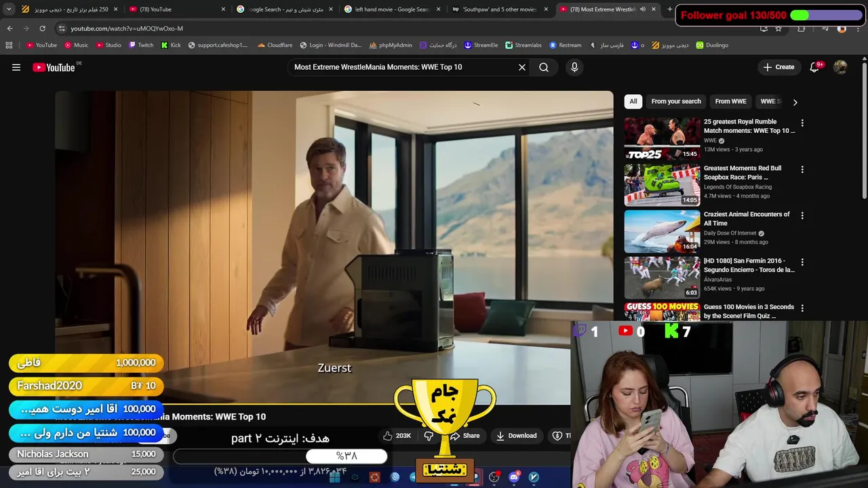868x488 pixels.
Task: Open Discord from the taskbar
Action: coord(514,477)
